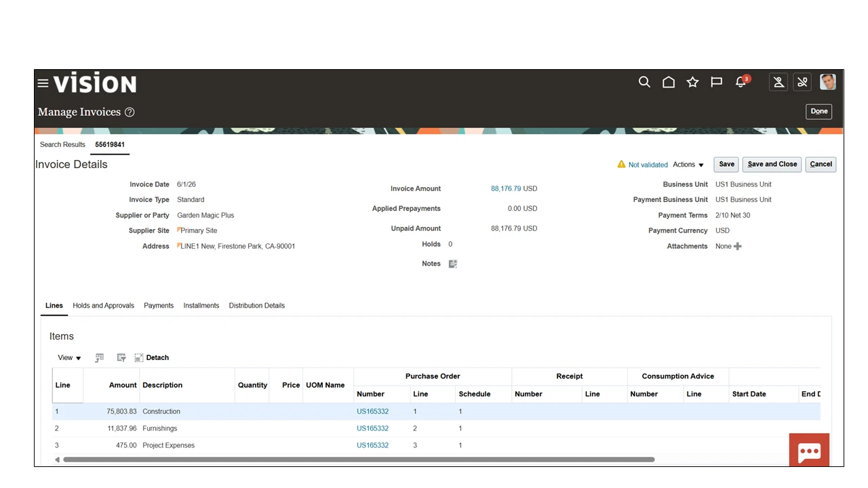Click the Address flag marker

point(179,245)
